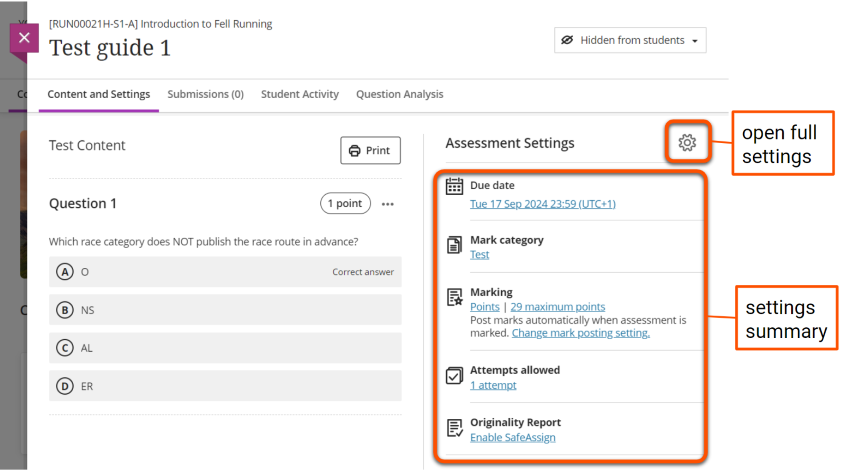Open full Assessment Settings gear icon

tap(687, 143)
